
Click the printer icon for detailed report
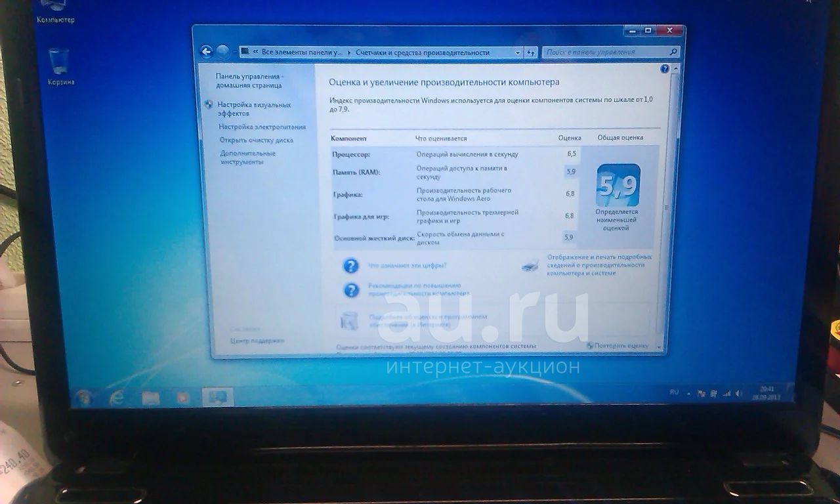pos(530,264)
